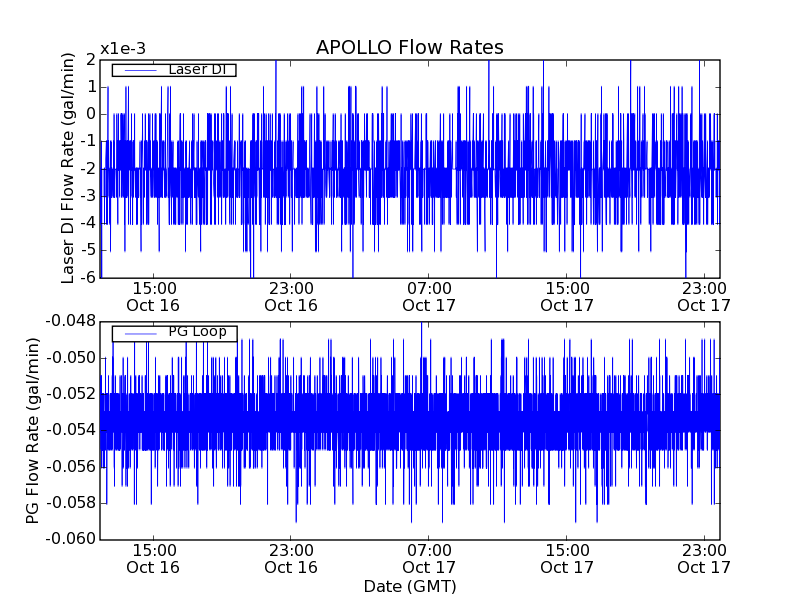Click '23:00 Oct 16' under the Laser DI plot
This screenshot has width=800, height=600.
click(291, 297)
